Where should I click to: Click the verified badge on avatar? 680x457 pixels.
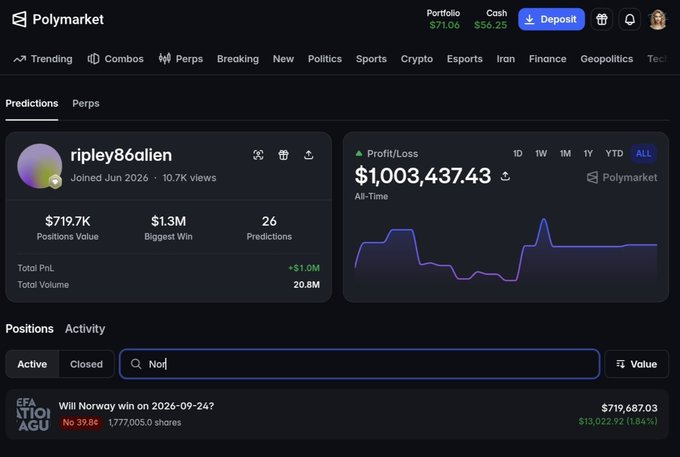pyautogui.click(x=55, y=182)
